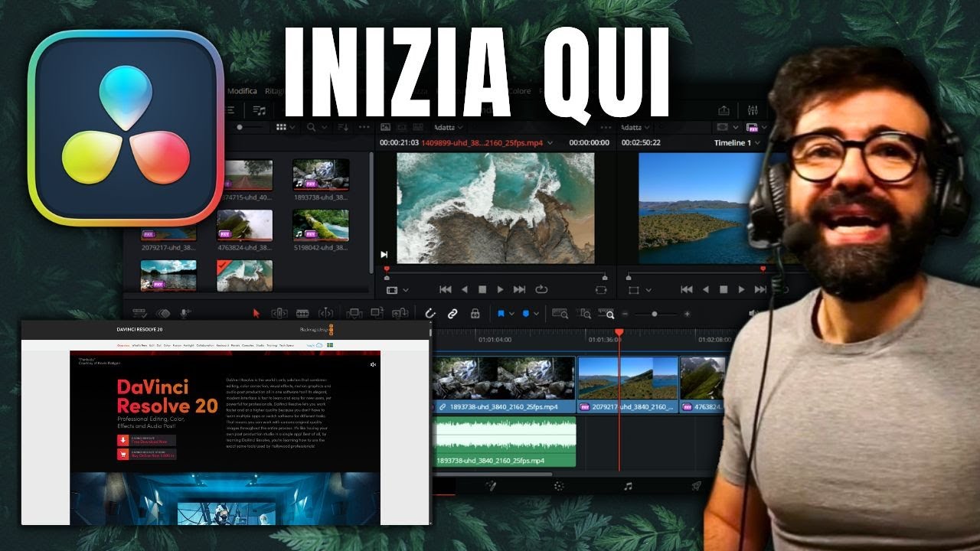Image resolution: width=980 pixels, height=551 pixels.
Task: Toggle timeline Snapping magnet icon
Action: click(430, 313)
